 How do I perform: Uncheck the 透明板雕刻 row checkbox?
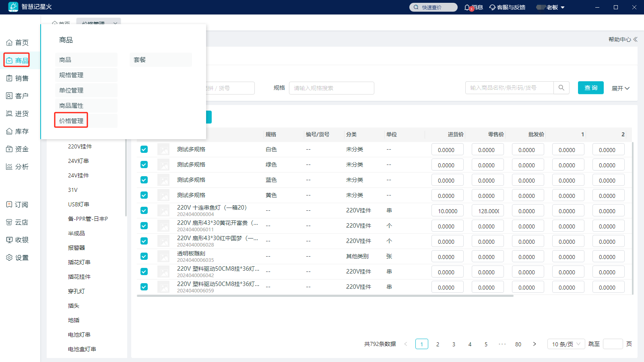click(144, 256)
